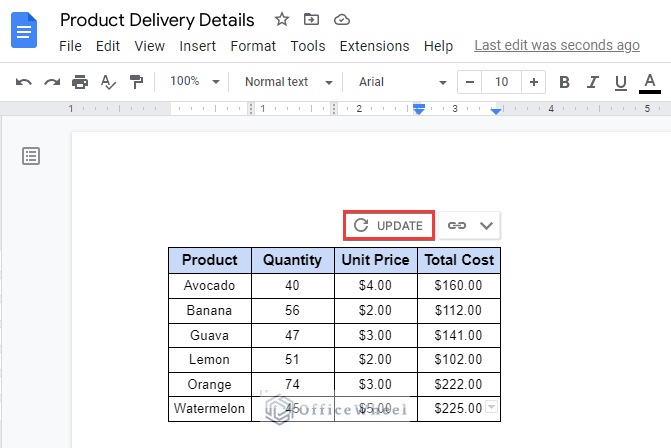Click the Undo arrow
671x448 pixels.
[24, 82]
